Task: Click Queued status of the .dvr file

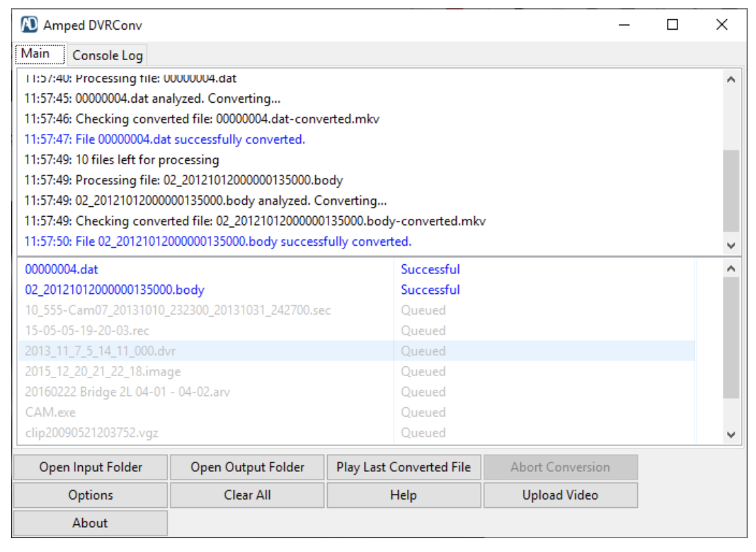Action: (x=423, y=351)
